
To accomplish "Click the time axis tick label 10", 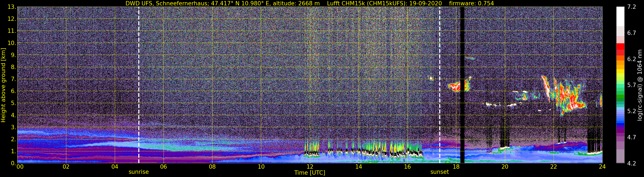I will point(261,167).
